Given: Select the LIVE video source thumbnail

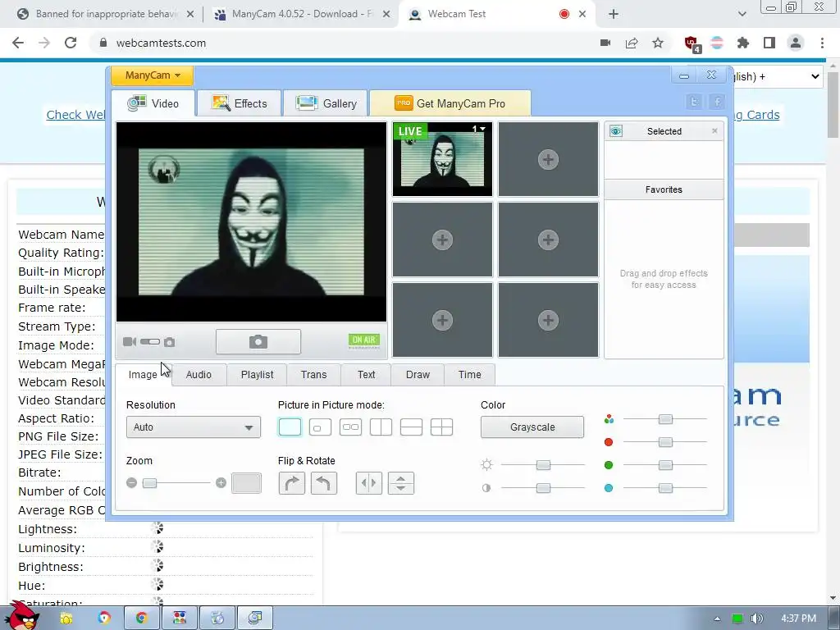Looking at the screenshot, I should pos(442,159).
